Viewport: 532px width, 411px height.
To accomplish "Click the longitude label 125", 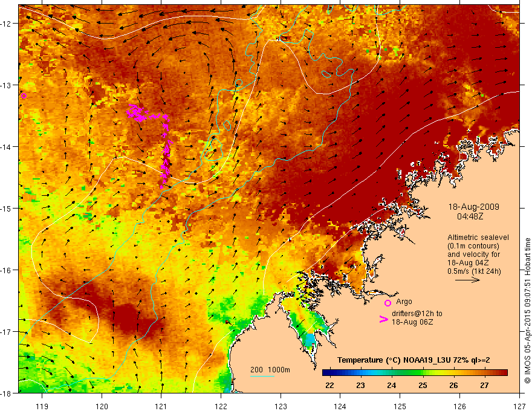I will [400, 406].
